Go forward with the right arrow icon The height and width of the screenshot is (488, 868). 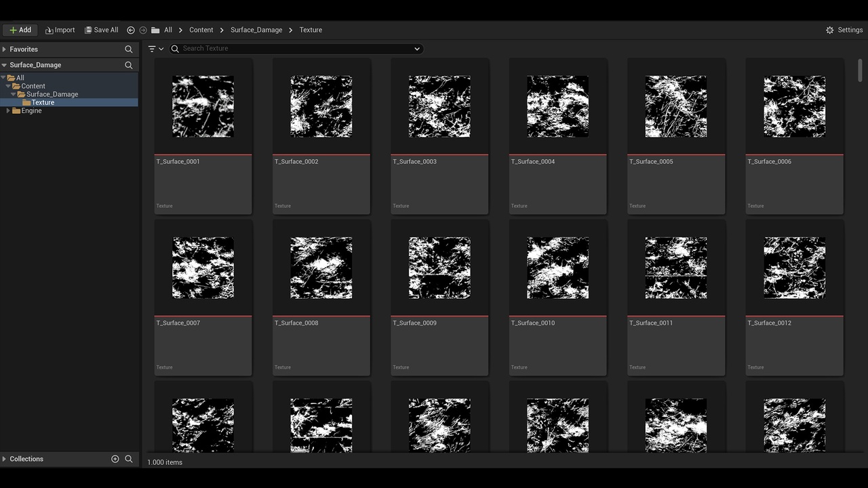point(143,30)
